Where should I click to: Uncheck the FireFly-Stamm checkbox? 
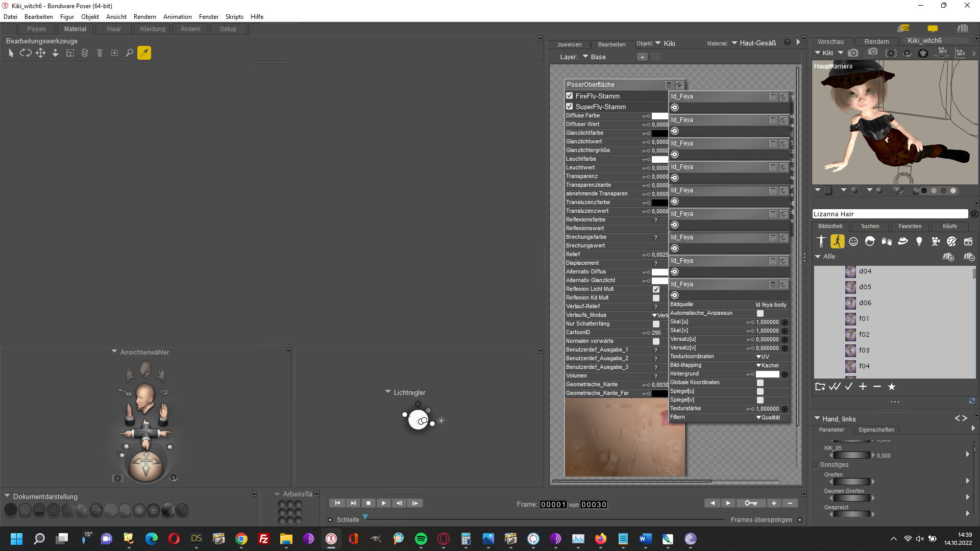(570, 96)
